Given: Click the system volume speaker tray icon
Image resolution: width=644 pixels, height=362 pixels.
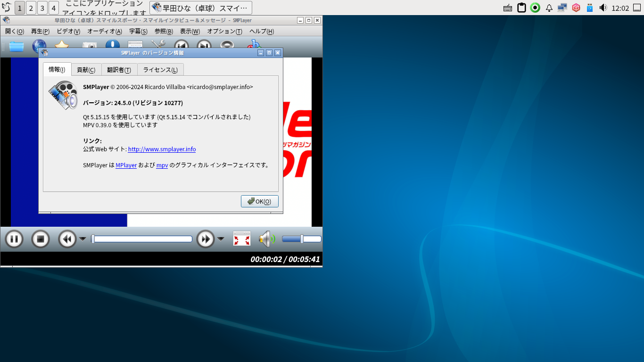Looking at the screenshot, I should (603, 8).
